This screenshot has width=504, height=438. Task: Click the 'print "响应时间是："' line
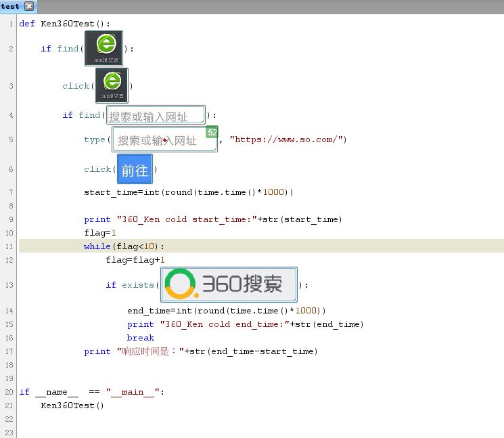pos(200,351)
